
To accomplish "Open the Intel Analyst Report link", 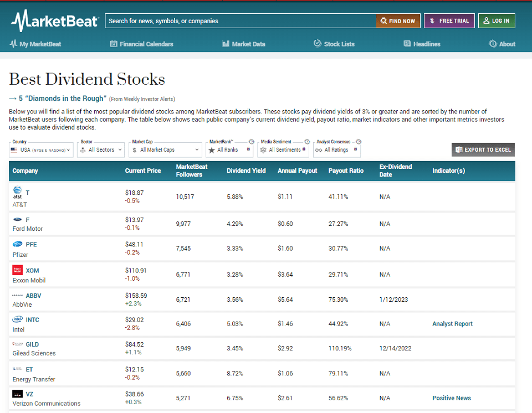I will point(452,323).
